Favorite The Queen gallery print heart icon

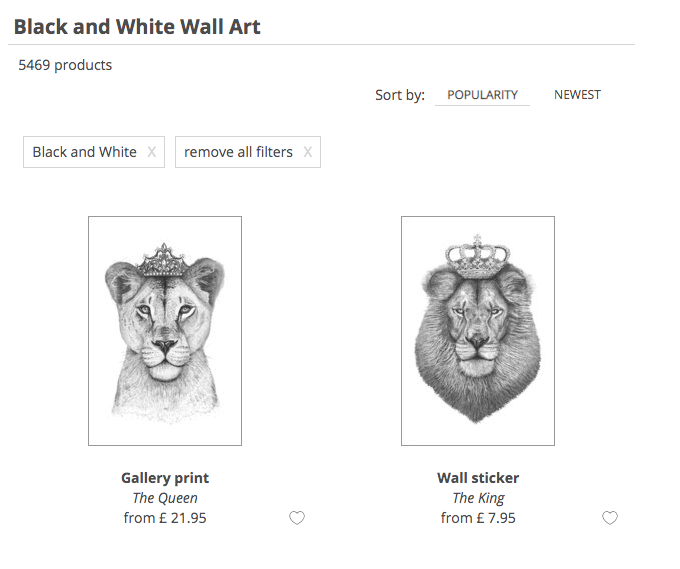coord(297,518)
